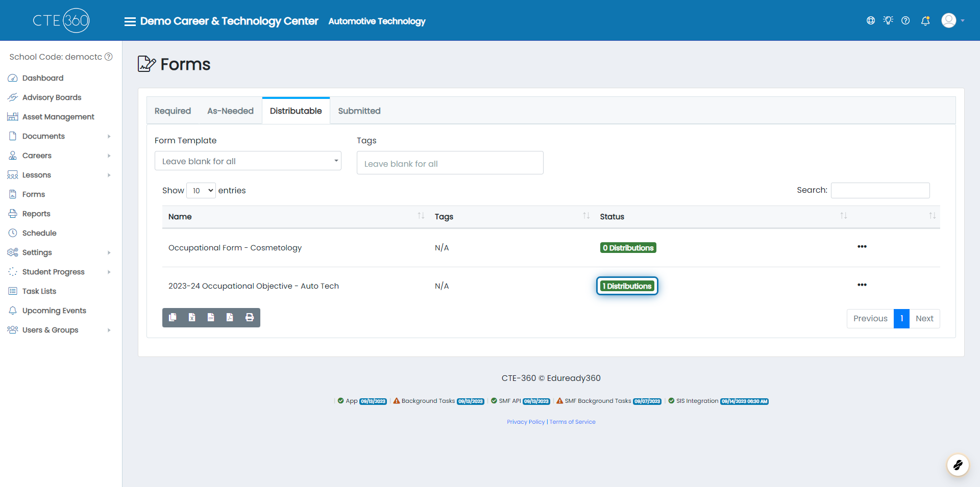Select page 1 in pagination

(x=902, y=318)
